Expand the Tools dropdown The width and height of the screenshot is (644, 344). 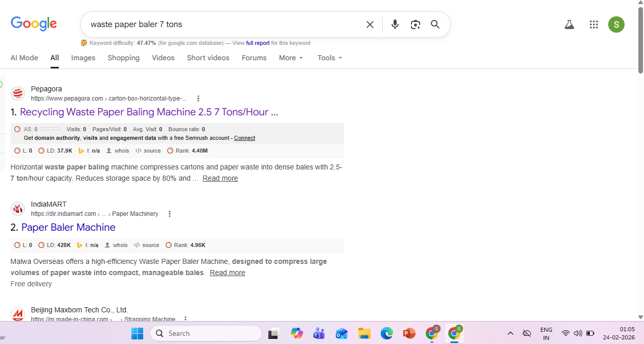330,58
